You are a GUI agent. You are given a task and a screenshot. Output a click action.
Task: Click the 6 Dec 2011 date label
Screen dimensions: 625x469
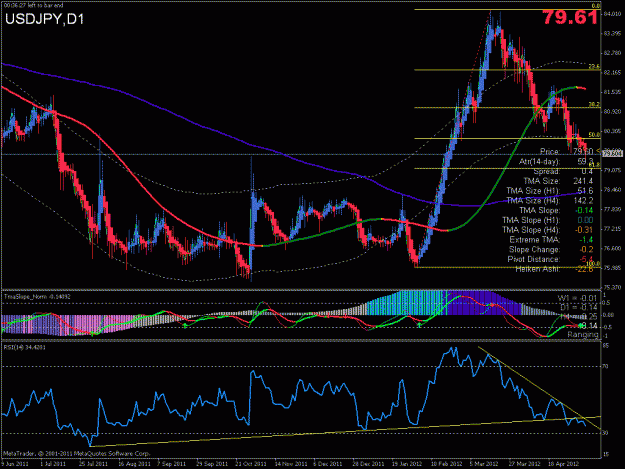tap(328, 464)
